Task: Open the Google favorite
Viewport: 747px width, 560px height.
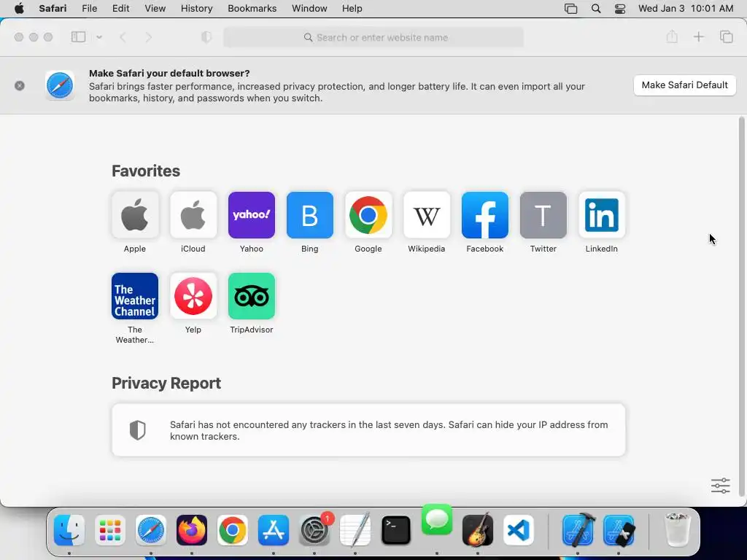Action: [x=368, y=215]
